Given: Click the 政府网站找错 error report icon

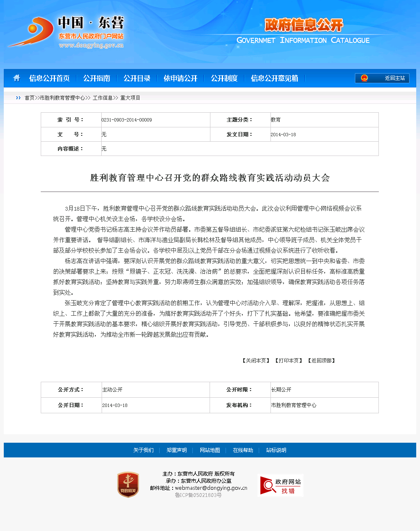Looking at the screenshot, I should (x=281, y=486).
